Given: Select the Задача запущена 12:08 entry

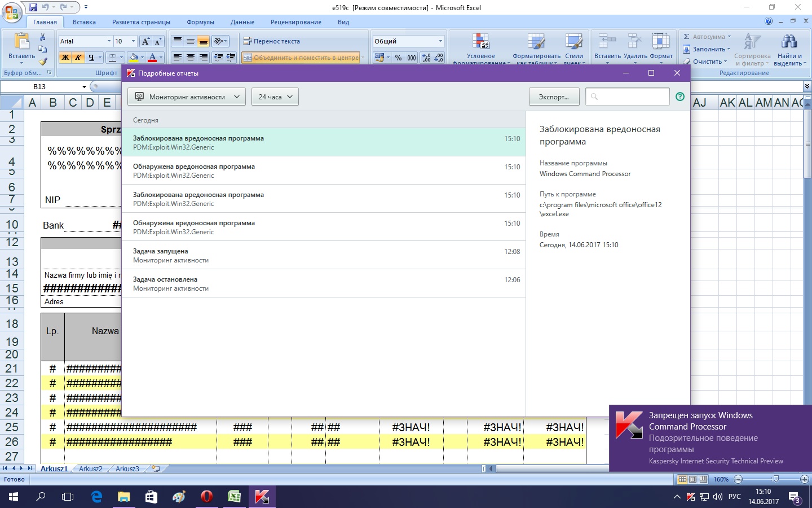Looking at the screenshot, I should [324, 255].
